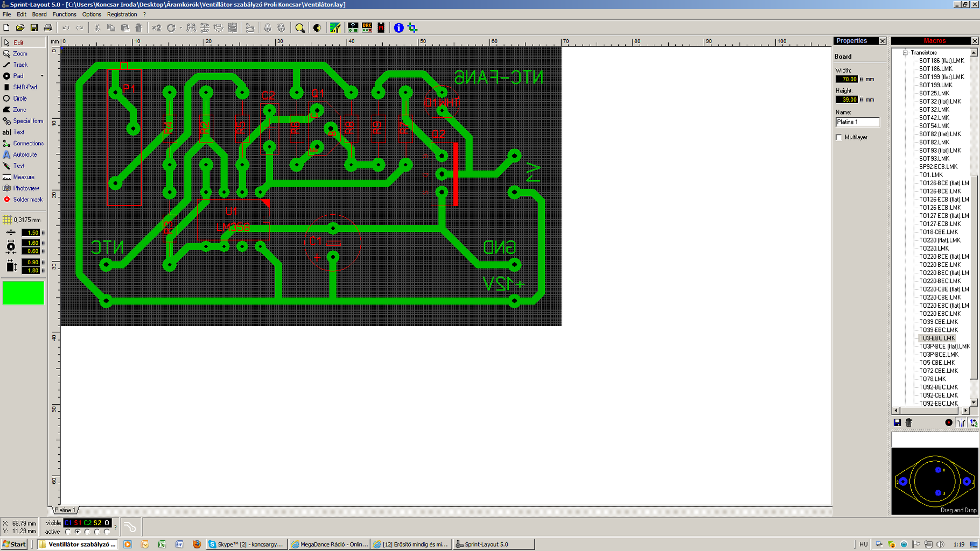Toggle the layer swap 1-2 button
Viewport: 980px width, 551px height.
point(974,423)
